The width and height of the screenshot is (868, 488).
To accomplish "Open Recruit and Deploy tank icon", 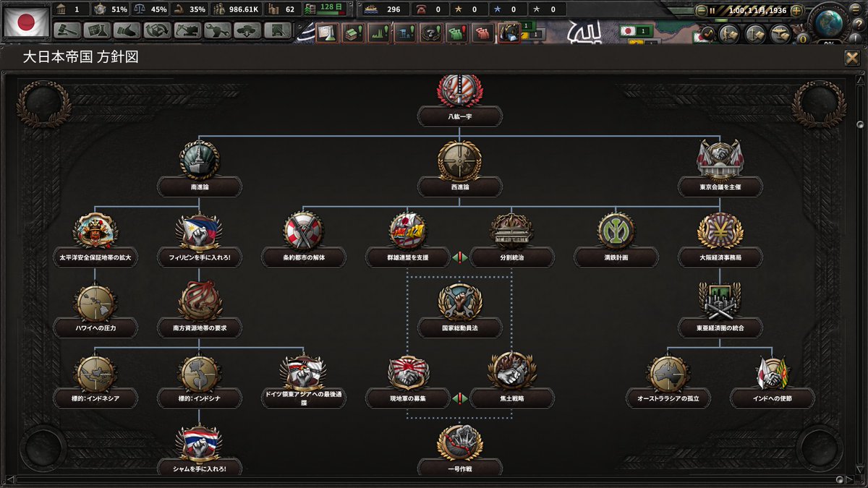I will 246,30.
